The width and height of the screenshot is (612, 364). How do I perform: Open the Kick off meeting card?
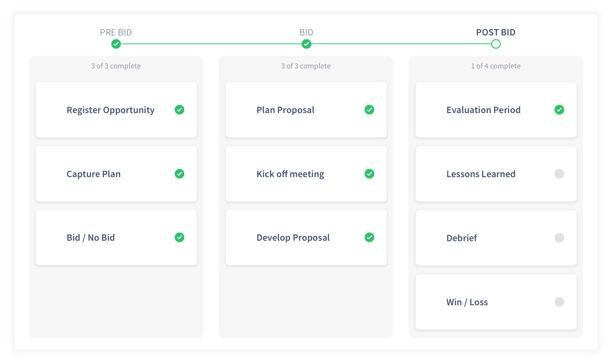(x=290, y=174)
